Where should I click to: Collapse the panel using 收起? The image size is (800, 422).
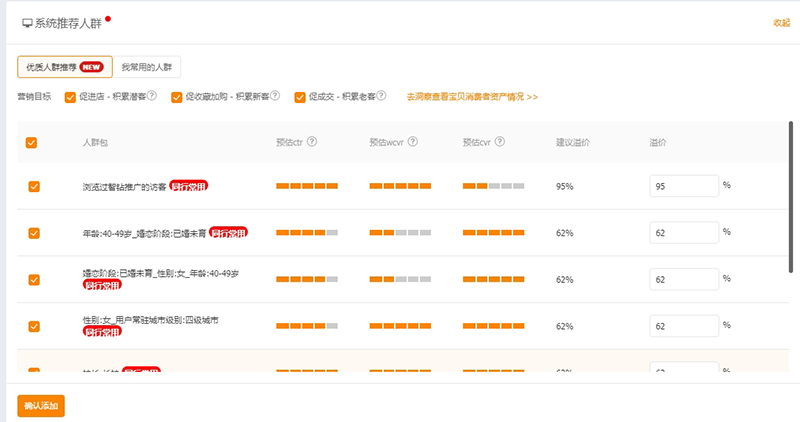781,22
